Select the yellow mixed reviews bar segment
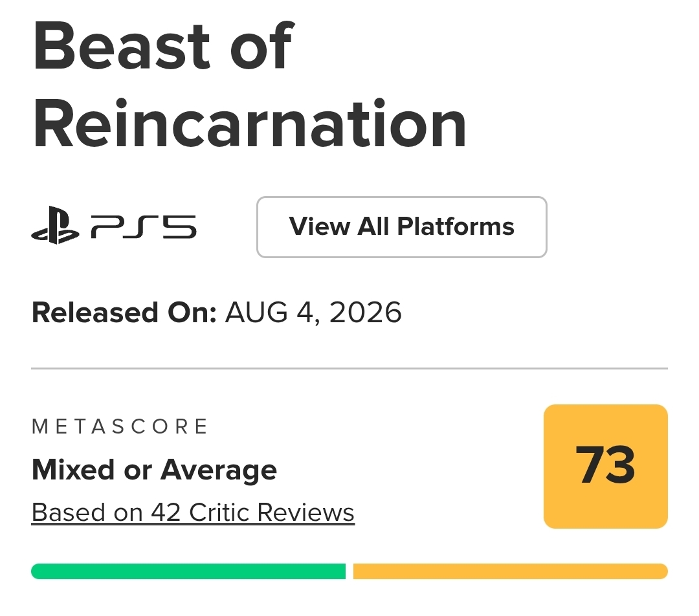699x616 pixels. click(x=511, y=571)
